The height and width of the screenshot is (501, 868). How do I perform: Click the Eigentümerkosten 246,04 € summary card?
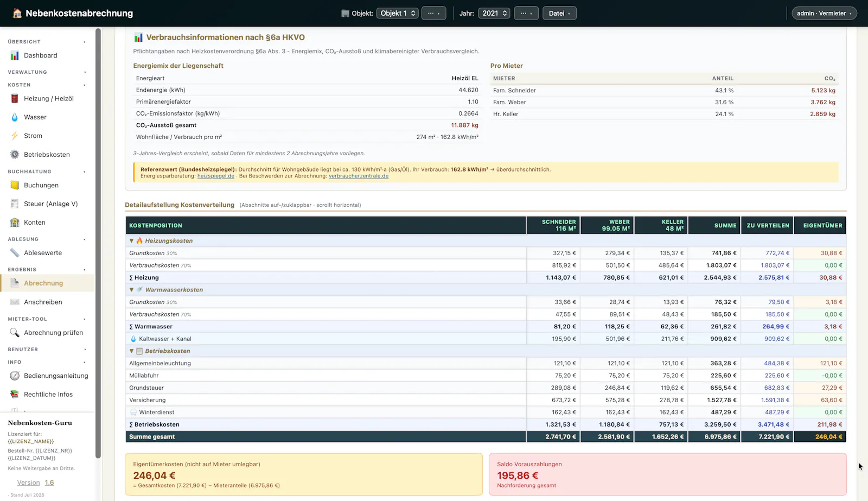click(304, 474)
